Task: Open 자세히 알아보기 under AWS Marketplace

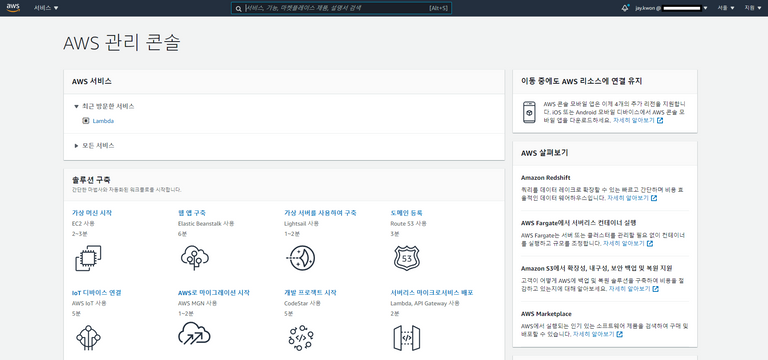Action: (594, 334)
